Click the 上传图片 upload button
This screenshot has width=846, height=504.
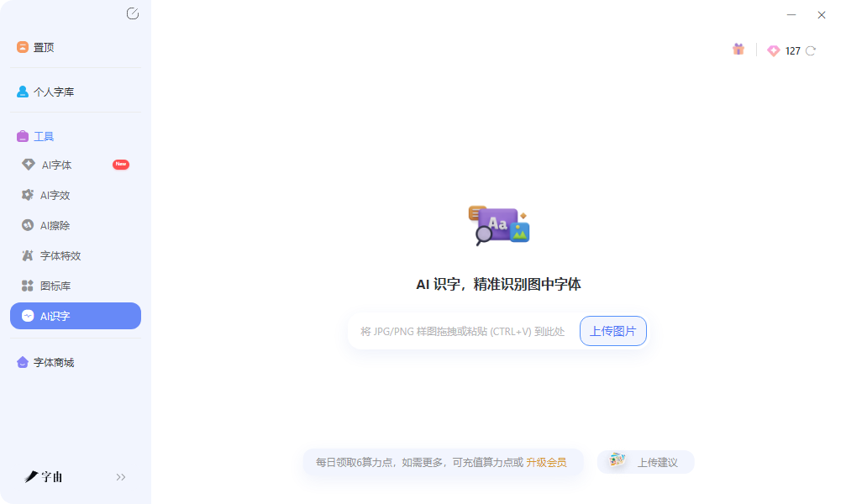tap(613, 331)
